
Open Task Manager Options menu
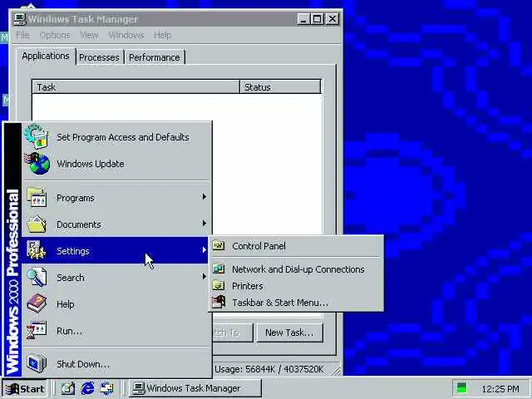(x=55, y=35)
